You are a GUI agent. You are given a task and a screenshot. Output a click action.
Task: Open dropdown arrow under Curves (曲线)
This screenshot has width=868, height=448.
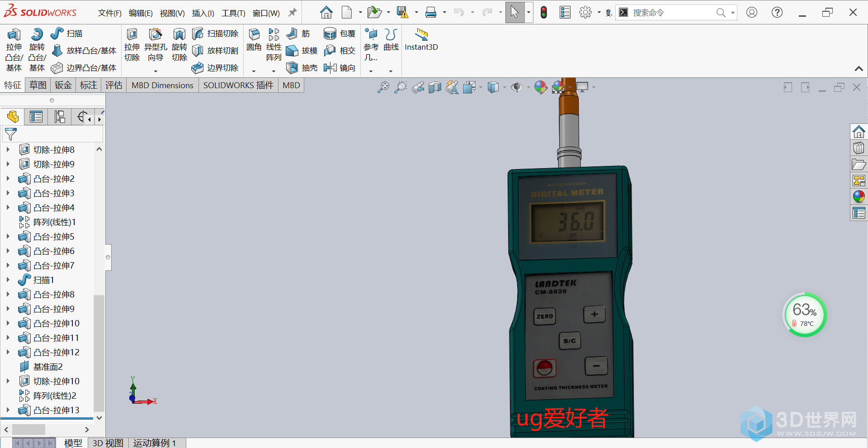tap(391, 71)
